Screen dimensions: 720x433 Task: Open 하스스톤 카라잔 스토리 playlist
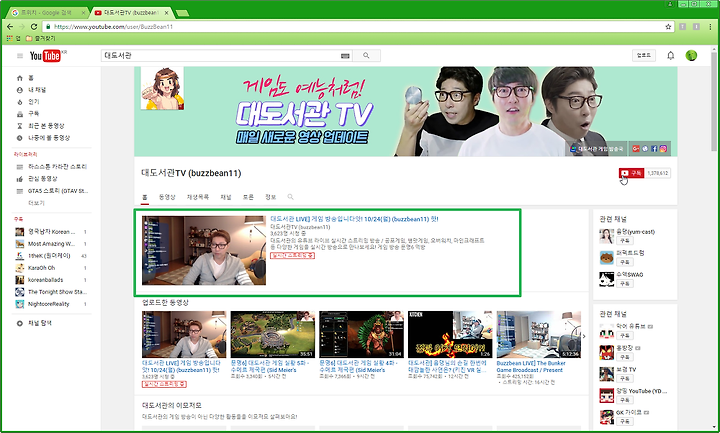(x=51, y=167)
